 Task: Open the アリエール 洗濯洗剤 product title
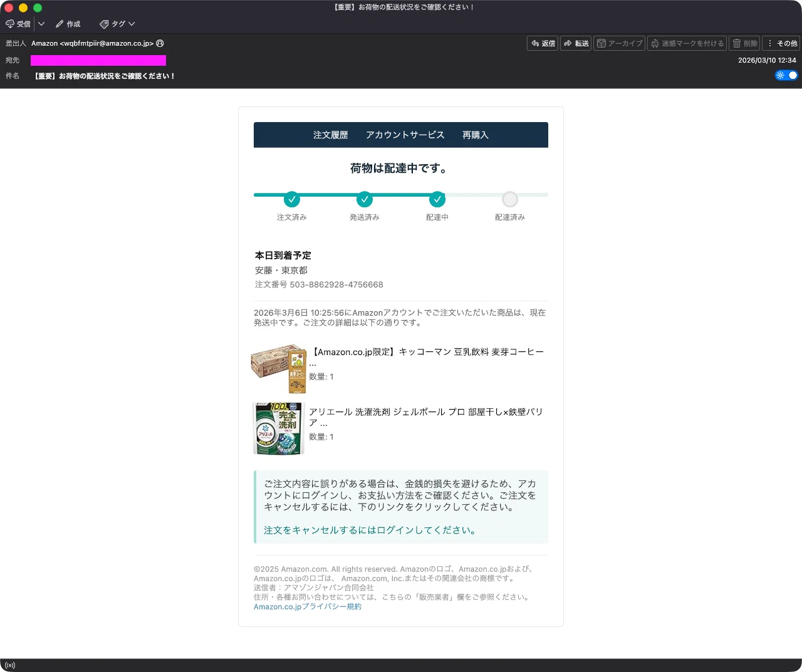pyautogui.click(x=426, y=417)
